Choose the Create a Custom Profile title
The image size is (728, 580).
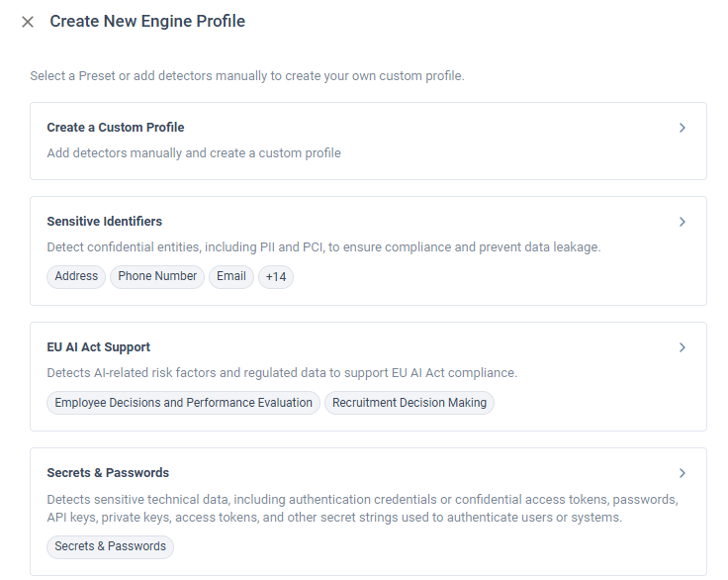pyautogui.click(x=116, y=128)
